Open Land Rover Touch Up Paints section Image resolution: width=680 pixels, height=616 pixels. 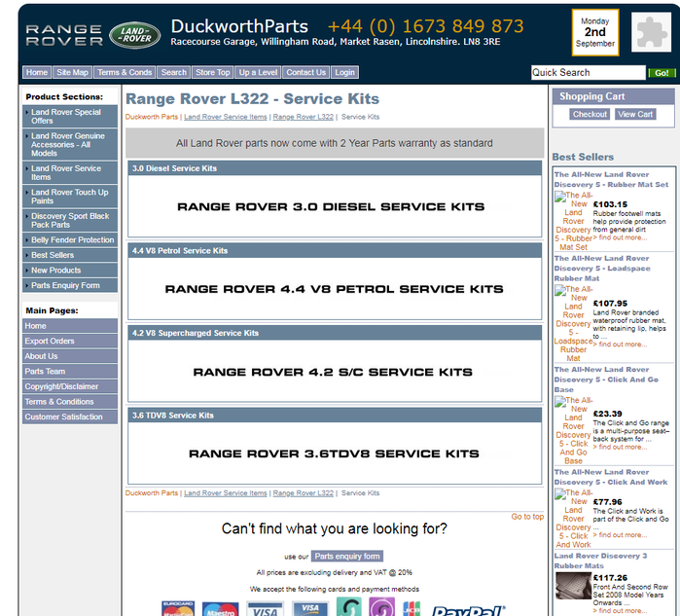pos(70,197)
